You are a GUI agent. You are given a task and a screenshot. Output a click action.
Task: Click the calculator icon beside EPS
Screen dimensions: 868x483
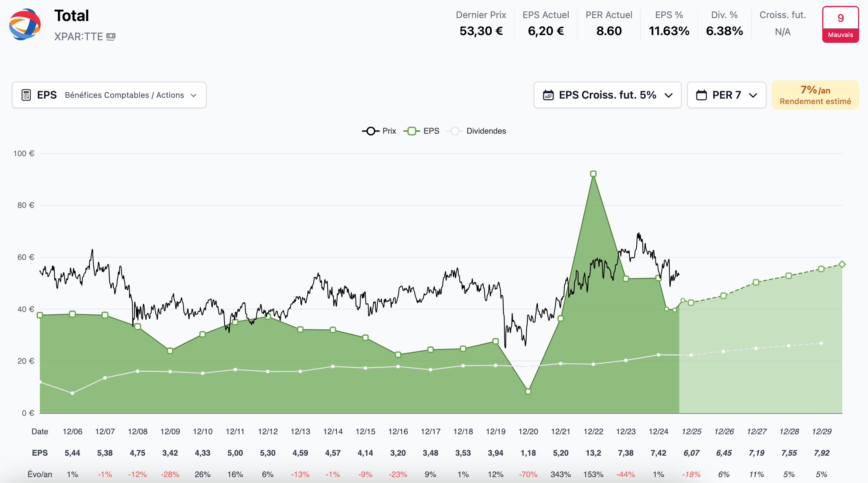[x=26, y=95]
